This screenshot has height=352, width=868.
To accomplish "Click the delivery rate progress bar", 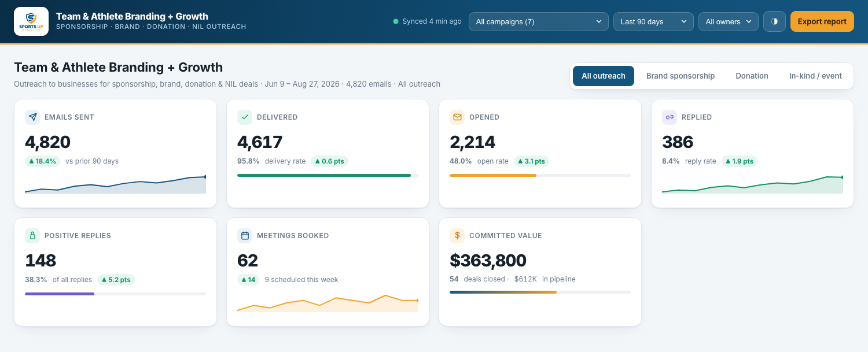I will click(x=328, y=175).
